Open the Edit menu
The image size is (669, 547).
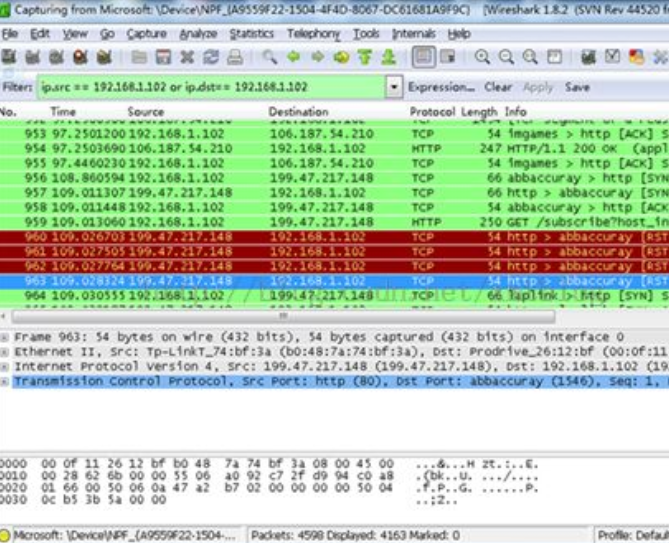click(x=40, y=34)
